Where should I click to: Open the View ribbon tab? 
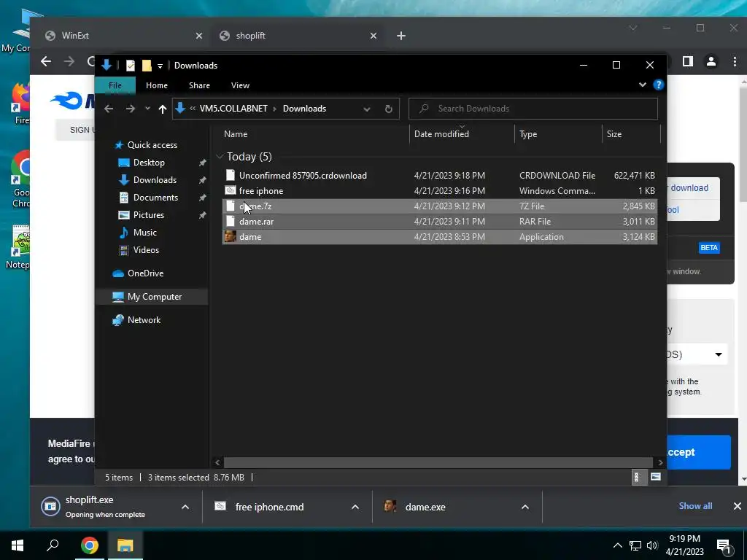click(240, 85)
